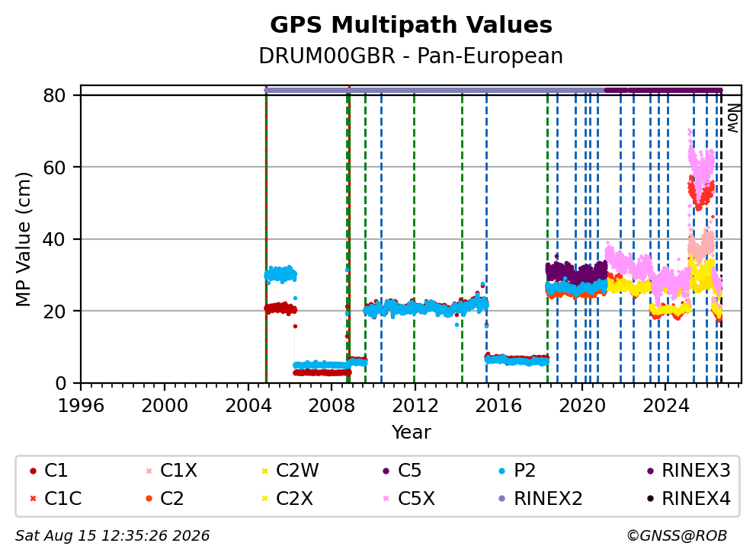Click the RINEX4 legend entry
The height and width of the screenshot is (559, 756).
(689, 499)
